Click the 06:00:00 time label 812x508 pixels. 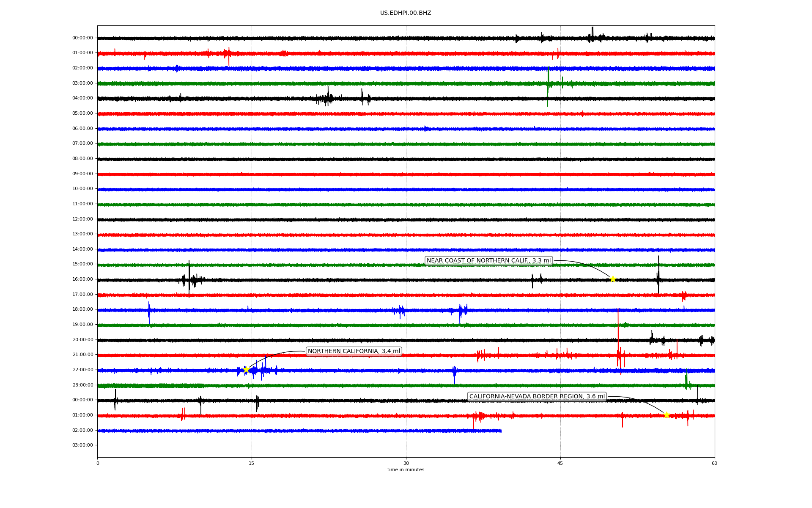pos(82,129)
